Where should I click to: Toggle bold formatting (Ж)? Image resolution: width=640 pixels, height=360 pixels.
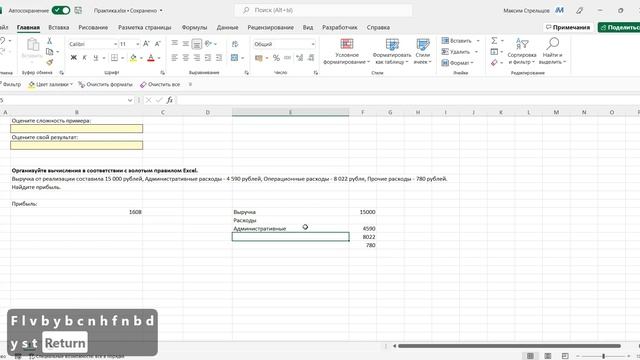tap(73, 58)
